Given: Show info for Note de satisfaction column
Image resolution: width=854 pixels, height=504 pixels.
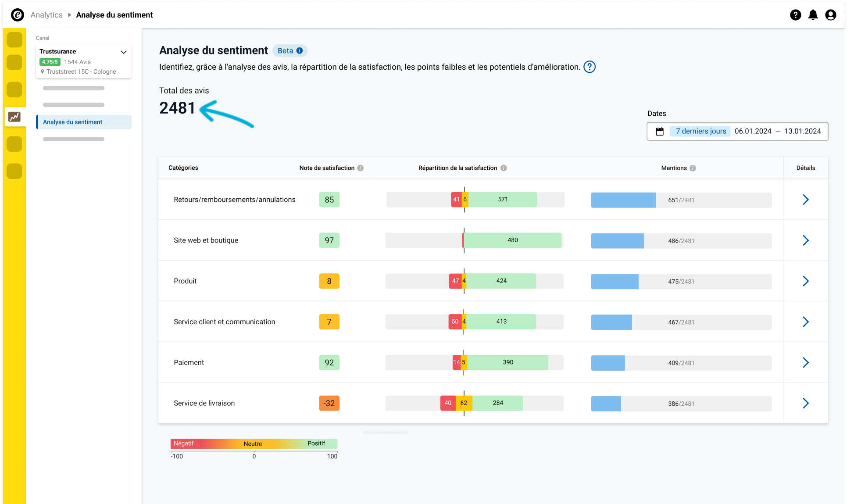Looking at the screenshot, I should 361,168.
